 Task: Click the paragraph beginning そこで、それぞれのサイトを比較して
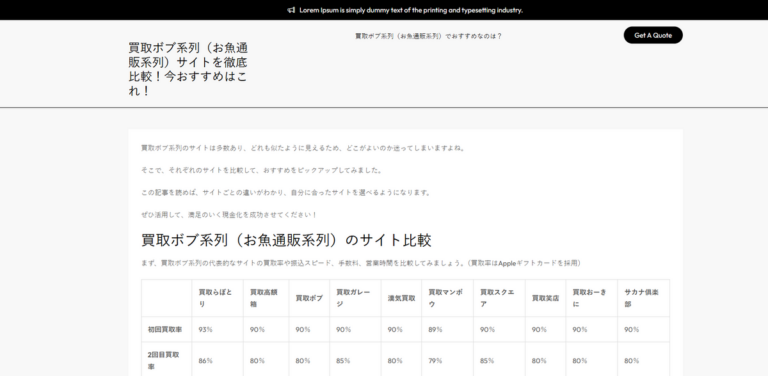click(x=262, y=170)
